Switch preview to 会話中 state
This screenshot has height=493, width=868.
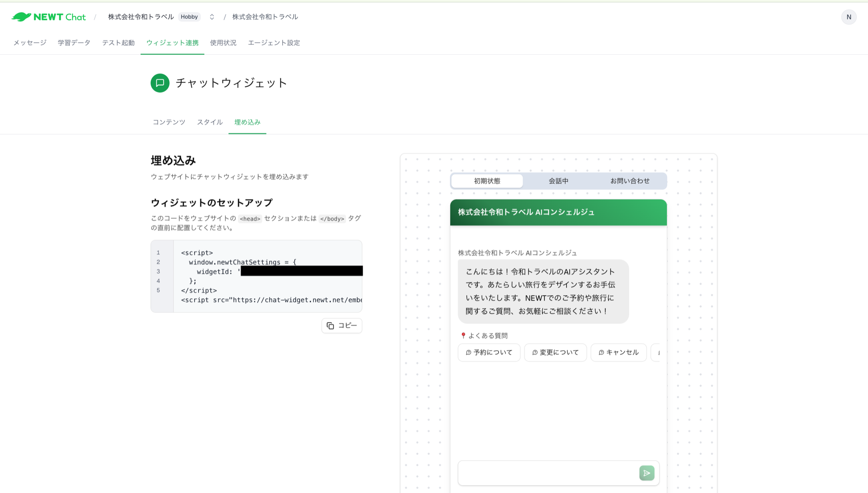point(558,180)
